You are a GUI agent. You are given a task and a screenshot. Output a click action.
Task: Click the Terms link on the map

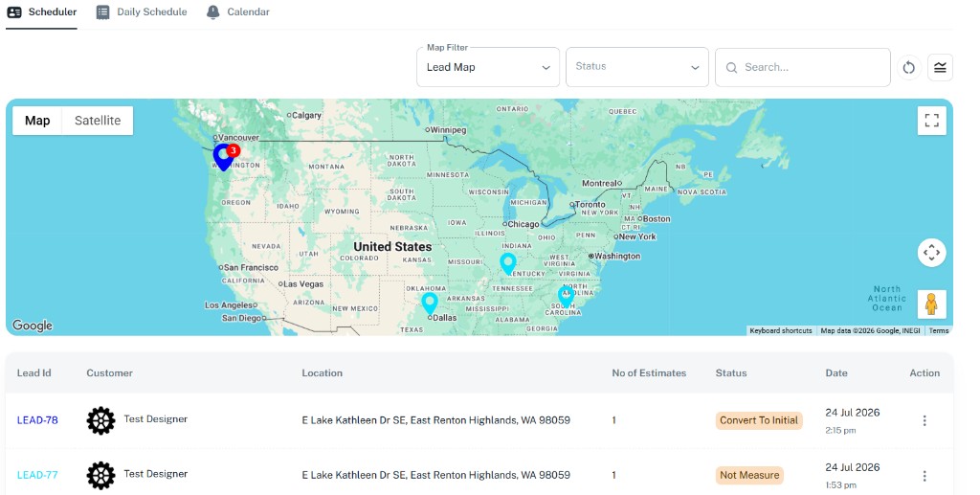tap(938, 330)
